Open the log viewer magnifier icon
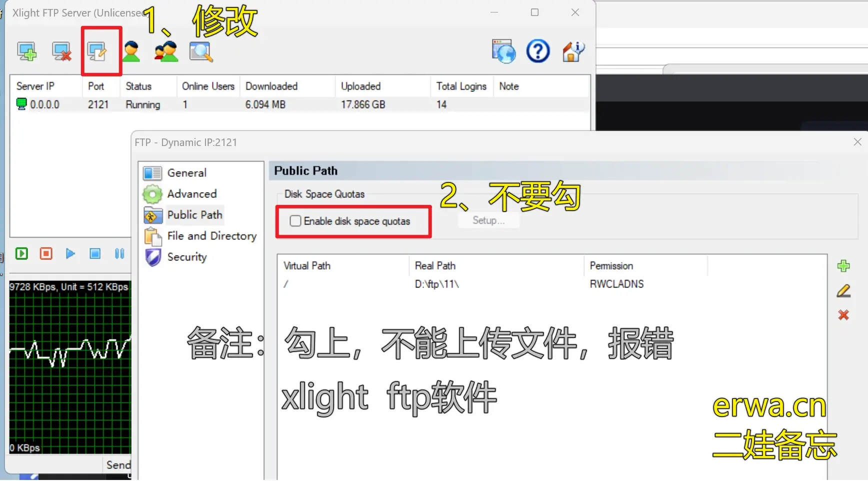The width and height of the screenshot is (868, 481). [x=201, y=51]
